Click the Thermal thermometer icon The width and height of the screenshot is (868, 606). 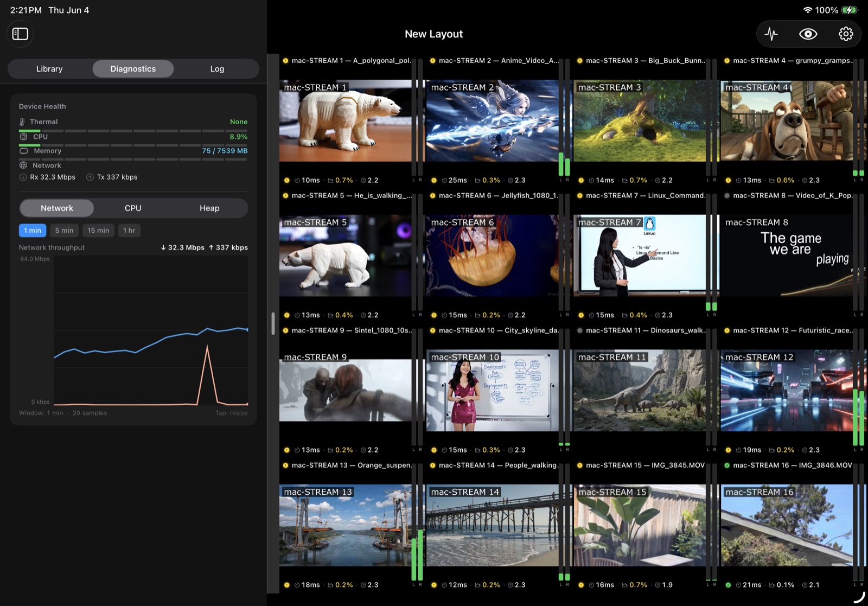22,122
